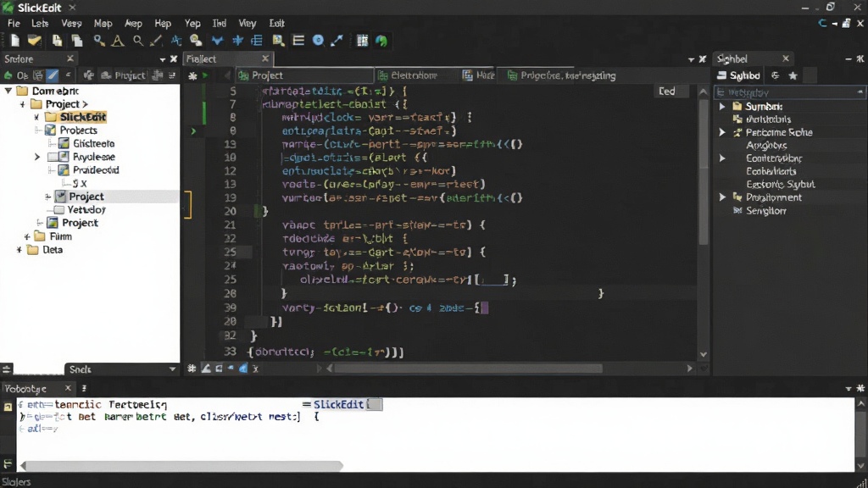868x488 pixels.
Task: Click the blue icon at top right of the menu bar
Action: [822, 23]
